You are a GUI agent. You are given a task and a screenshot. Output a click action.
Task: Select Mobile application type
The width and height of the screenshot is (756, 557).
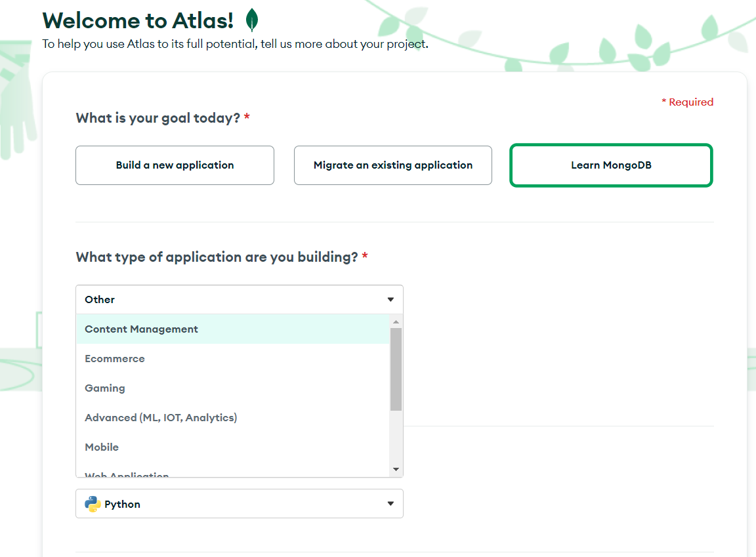coord(233,447)
